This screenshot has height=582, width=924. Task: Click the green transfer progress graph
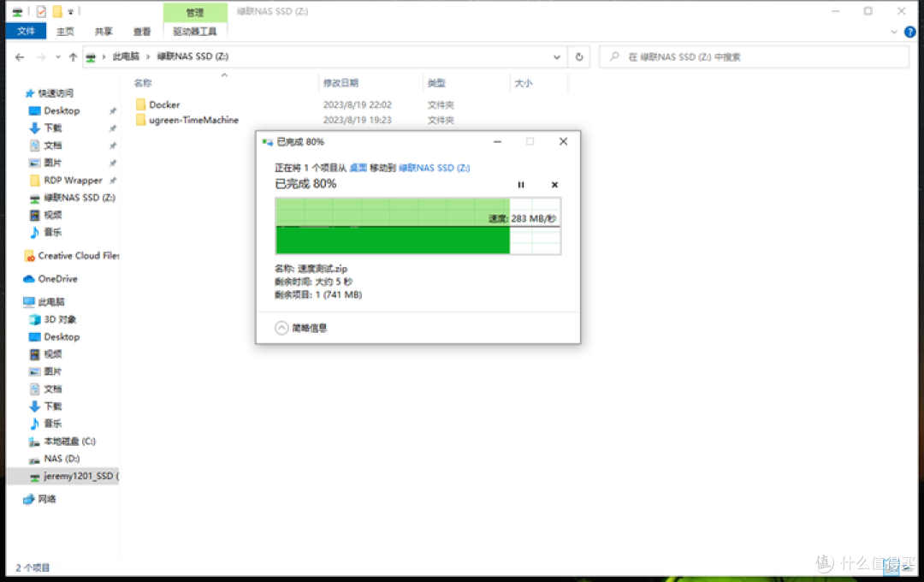click(x=418, y=227)
